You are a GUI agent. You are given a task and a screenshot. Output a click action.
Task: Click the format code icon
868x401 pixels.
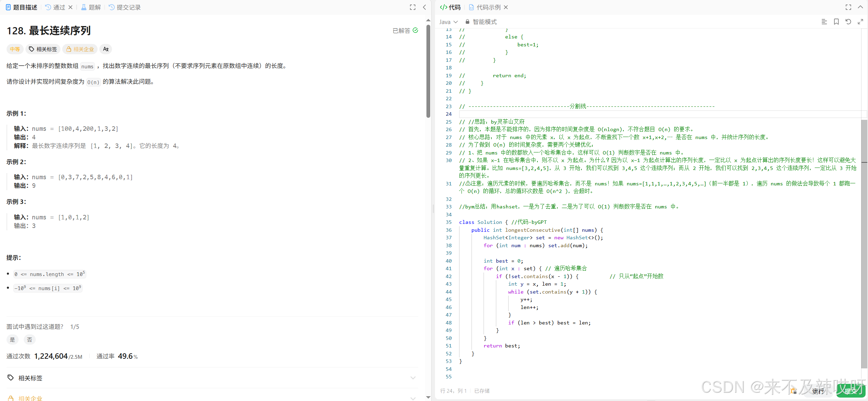coord(824,22)
